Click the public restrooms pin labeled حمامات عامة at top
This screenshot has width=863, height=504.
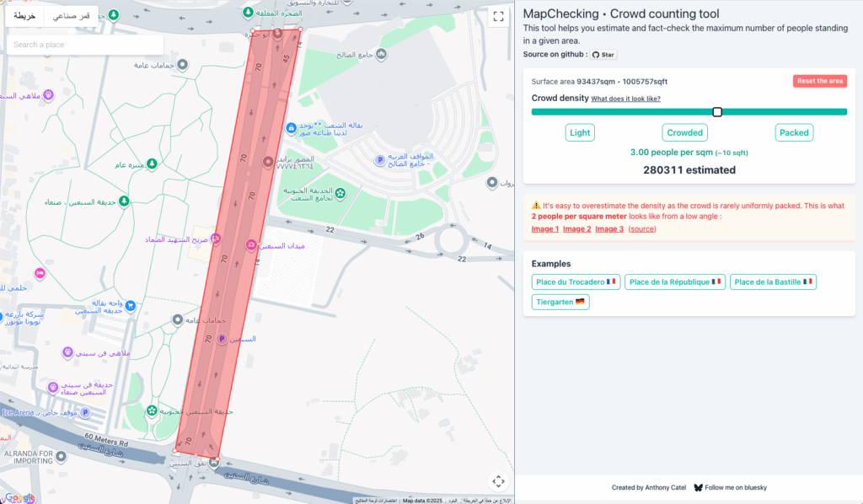[x=182, y=65]
